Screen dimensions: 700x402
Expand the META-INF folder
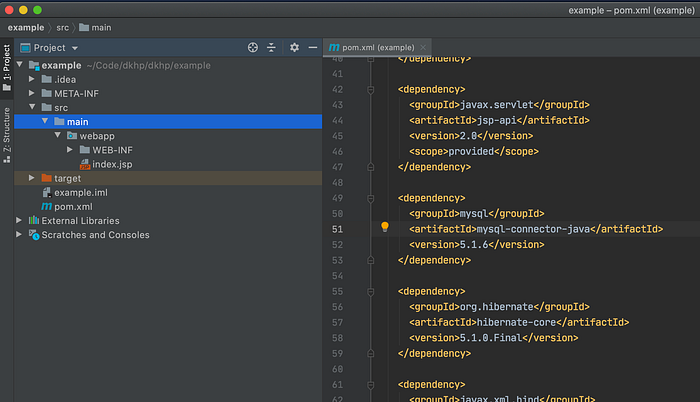click(32, 93)
